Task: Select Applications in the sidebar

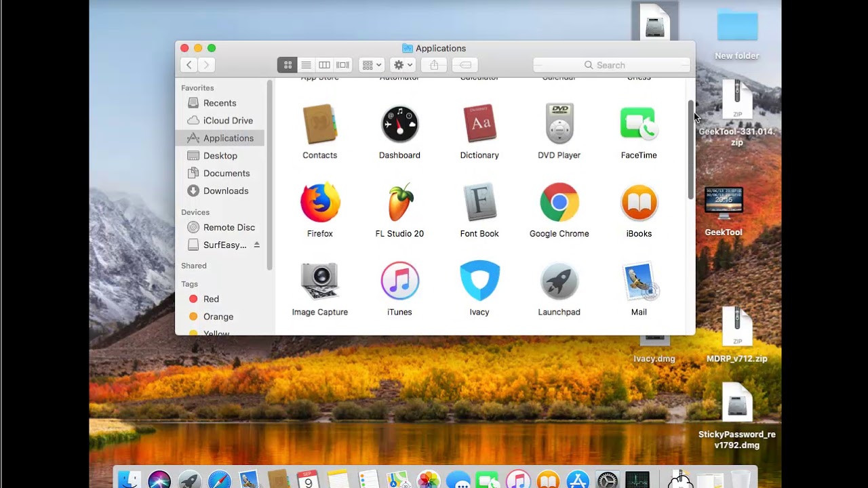Action: click(x=220, y=138)
